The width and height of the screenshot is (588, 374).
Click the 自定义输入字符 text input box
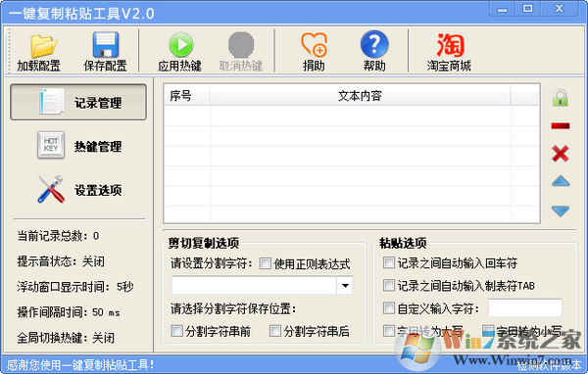525,308
